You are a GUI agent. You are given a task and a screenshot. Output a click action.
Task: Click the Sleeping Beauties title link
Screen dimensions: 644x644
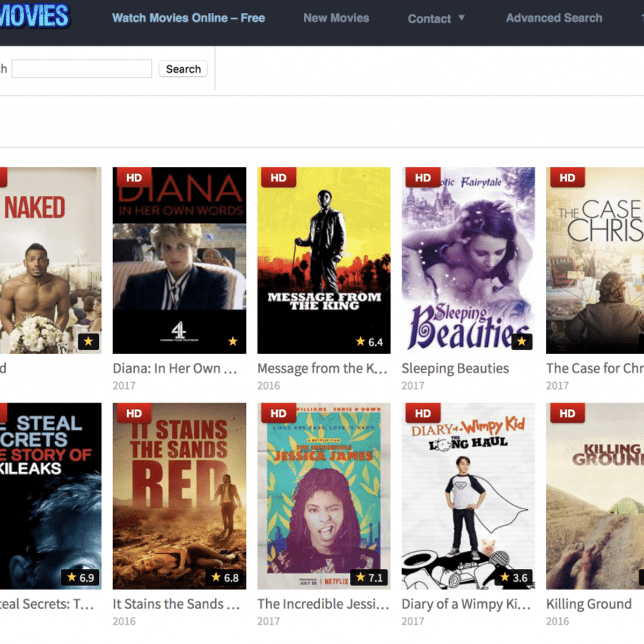tap(455, 368)
